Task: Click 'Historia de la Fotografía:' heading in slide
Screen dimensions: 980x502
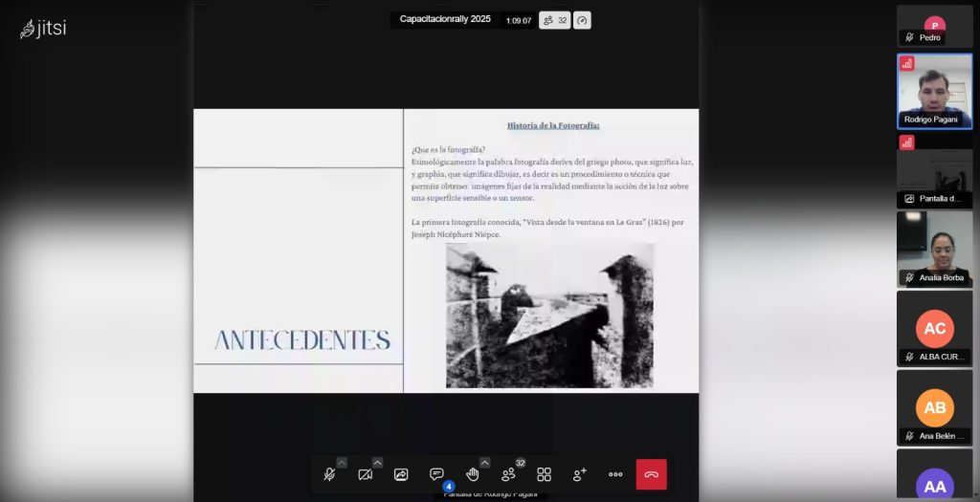Action: click(x=553, y=125)
